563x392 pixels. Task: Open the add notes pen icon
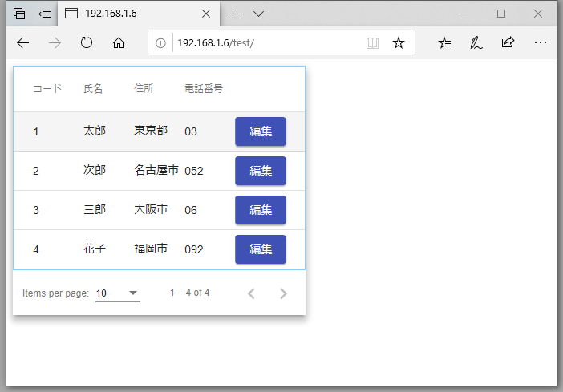476,43
